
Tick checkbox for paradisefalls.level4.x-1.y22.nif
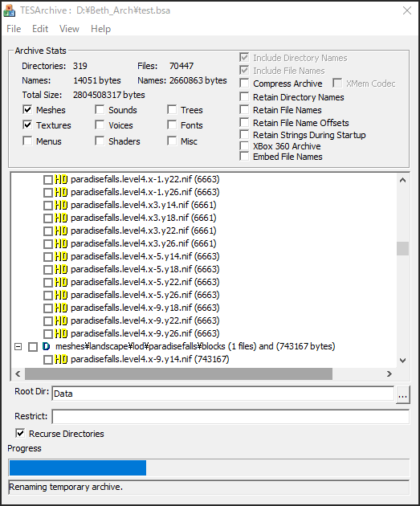[x=47, y=179]
